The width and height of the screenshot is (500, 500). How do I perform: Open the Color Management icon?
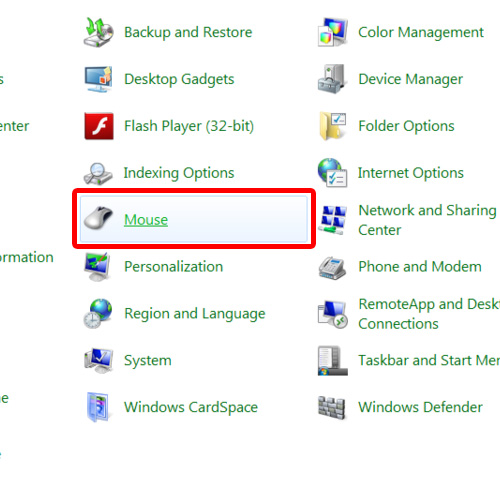tap(332, 32)
